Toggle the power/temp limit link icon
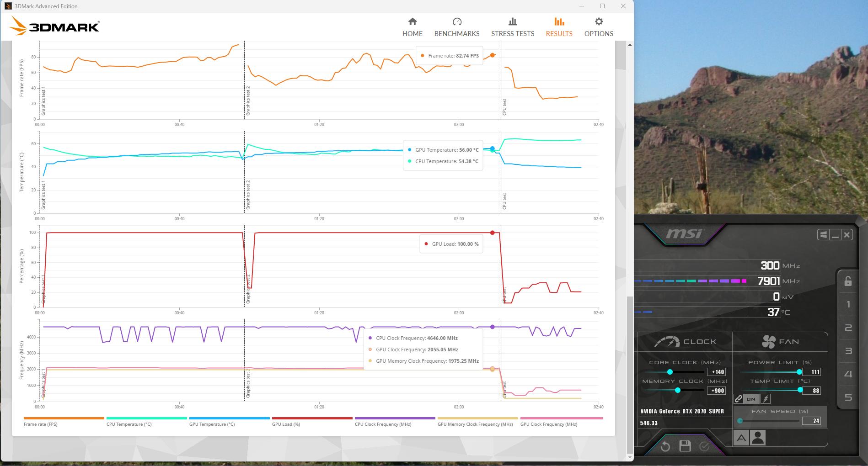The height and width of the screenshot is (466, 868). pyautogui.click(x=739, y=399)
